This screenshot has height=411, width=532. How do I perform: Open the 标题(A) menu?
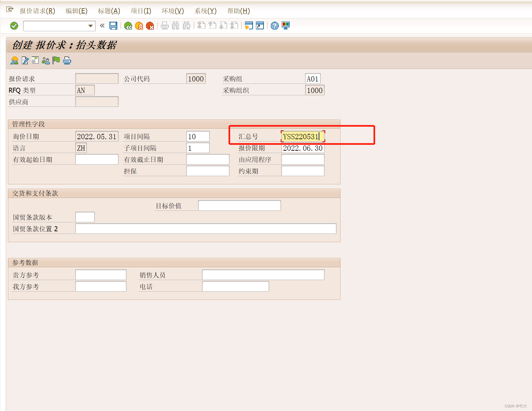(x=109, y=11)
